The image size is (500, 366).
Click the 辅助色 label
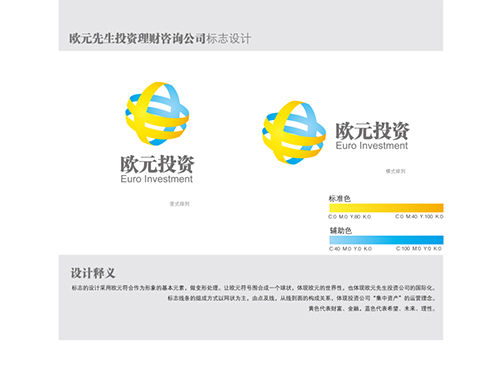[x=341, y=231]
